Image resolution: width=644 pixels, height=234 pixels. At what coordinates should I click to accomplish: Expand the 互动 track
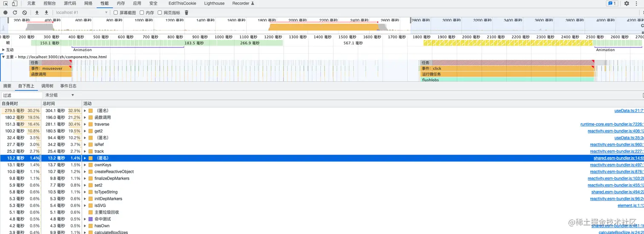pos(3,50)
